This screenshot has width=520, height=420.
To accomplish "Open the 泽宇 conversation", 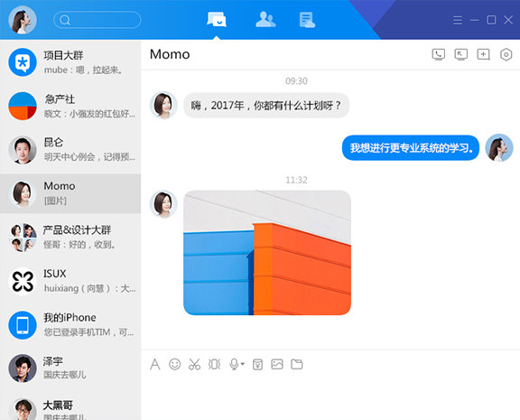I will click(x=70, y=369).
